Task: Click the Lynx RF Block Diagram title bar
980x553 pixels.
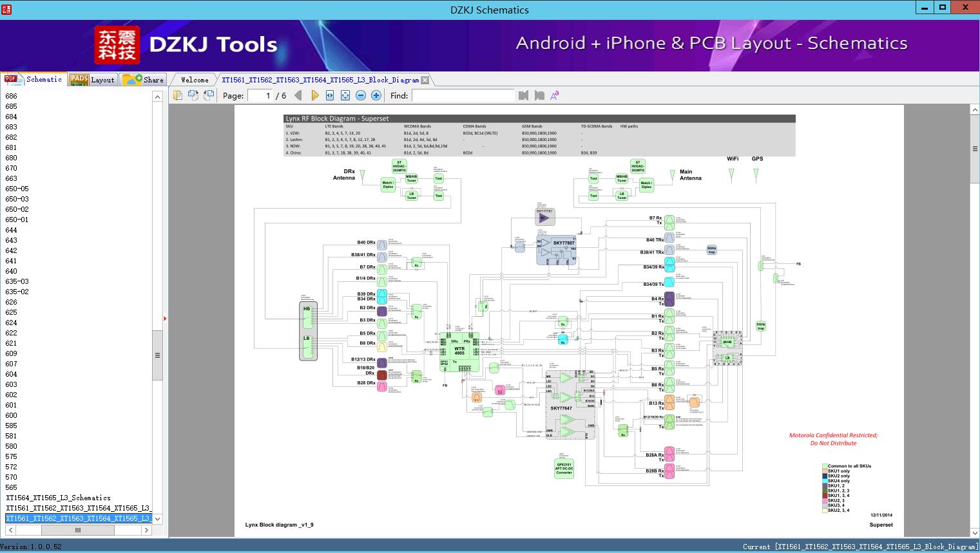Action: (x=539, y=118)
